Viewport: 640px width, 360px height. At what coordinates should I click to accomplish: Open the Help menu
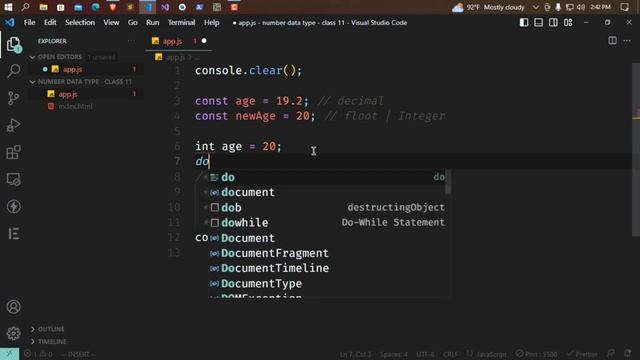click(x=211, y=22)
